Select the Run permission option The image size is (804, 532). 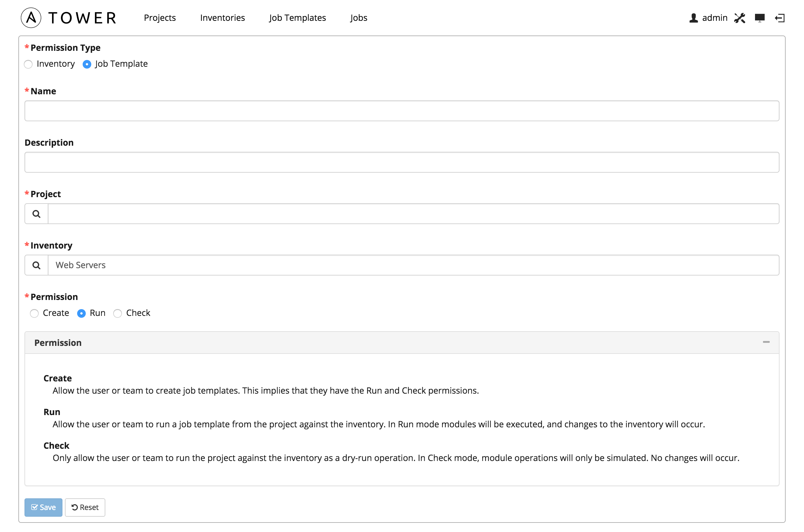pos(81,313)
